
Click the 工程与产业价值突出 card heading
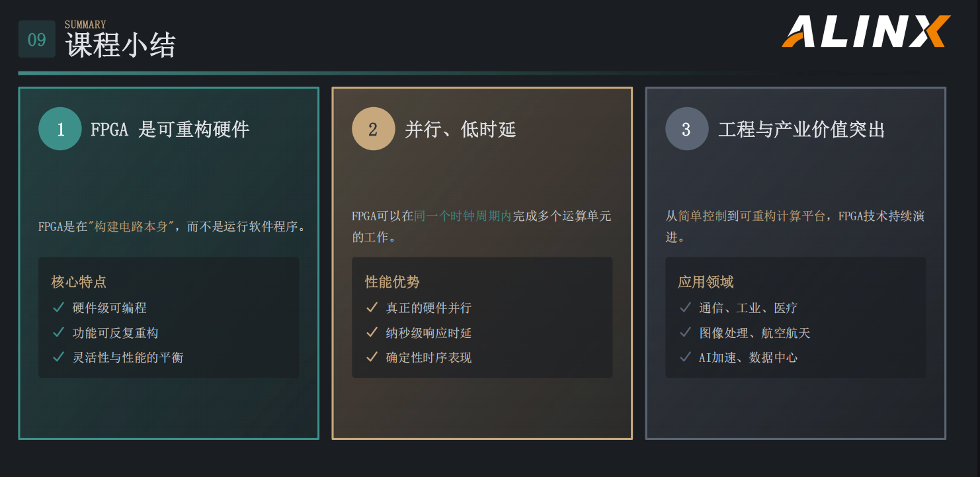click(x=801, y=129)
